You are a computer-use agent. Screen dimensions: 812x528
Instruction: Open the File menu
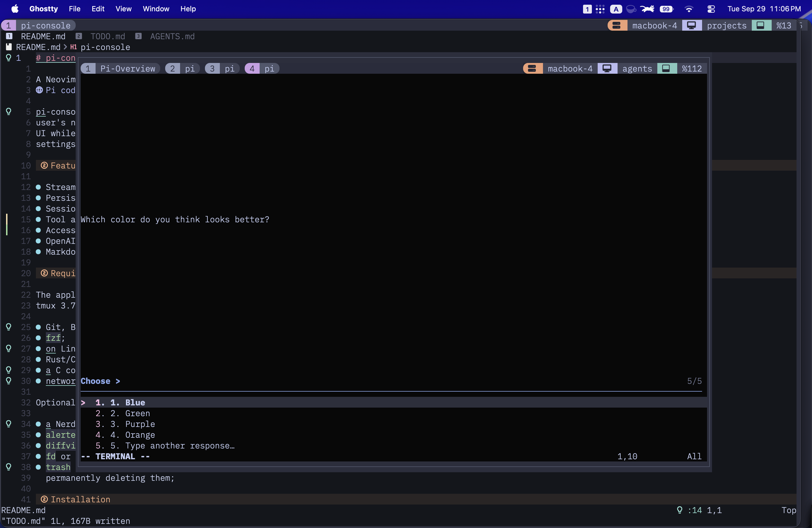[74, 9]
